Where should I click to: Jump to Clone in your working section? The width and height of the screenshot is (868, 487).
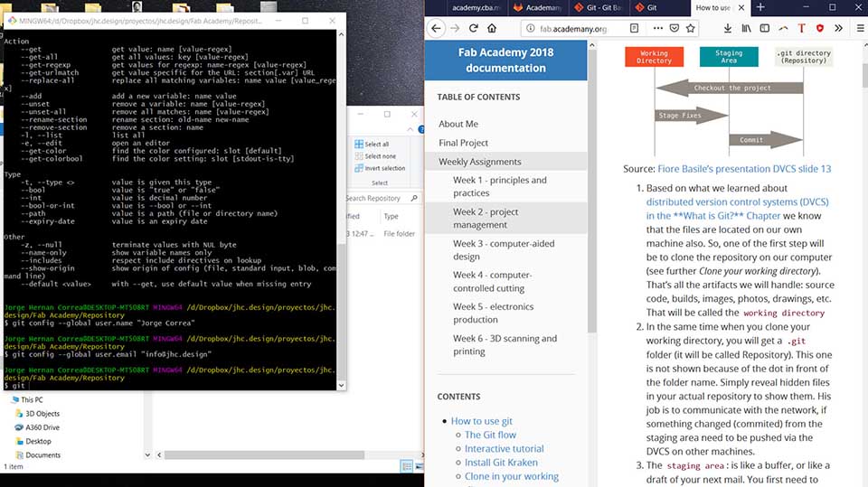click(x=512, y=476)
